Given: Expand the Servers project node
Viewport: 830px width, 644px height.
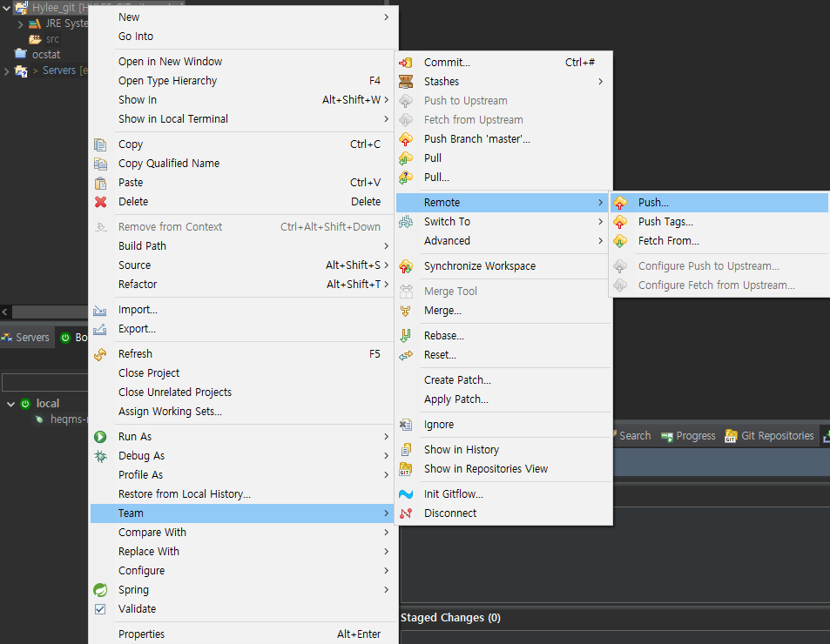Looking at the screenshot, I should 7,70.
